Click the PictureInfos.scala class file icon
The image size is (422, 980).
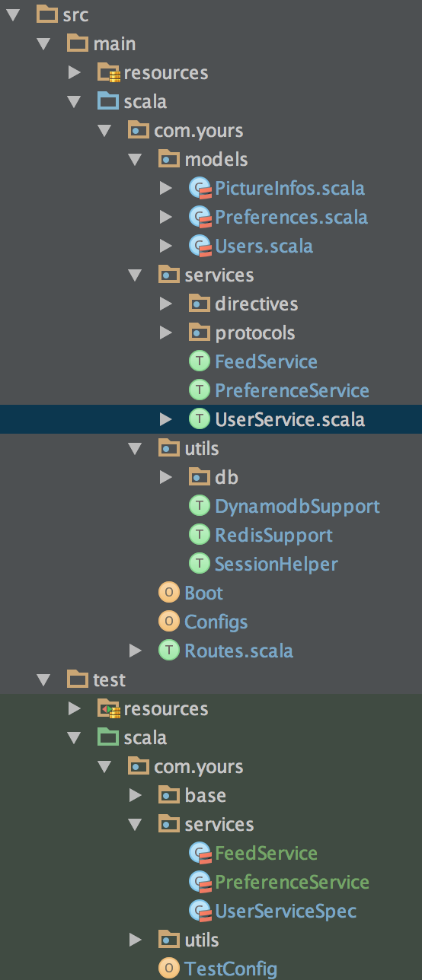(x=200, y=189)
